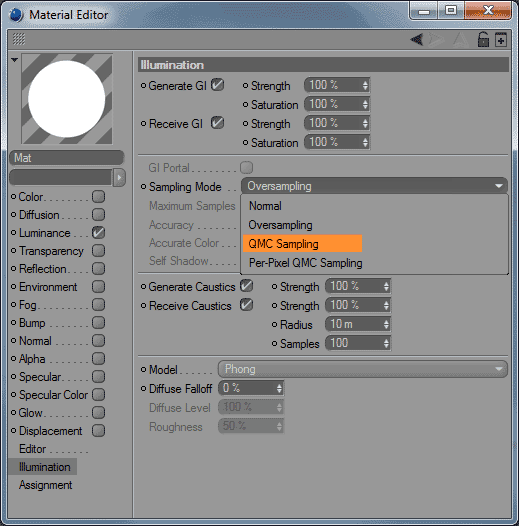Enable the Specular channel checkbox
This screenshot has width=519, height=526.
[x=98, y=377]
